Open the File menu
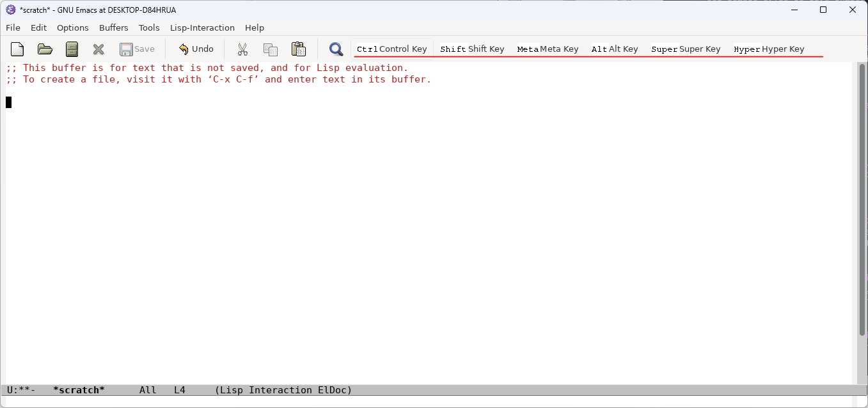 pos(13,27)
